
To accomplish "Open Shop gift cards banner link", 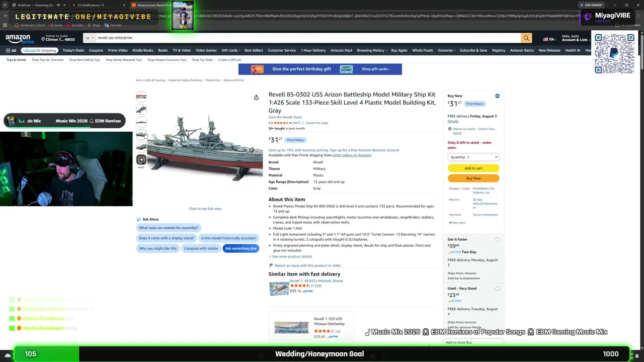I will tap(375, 69).
